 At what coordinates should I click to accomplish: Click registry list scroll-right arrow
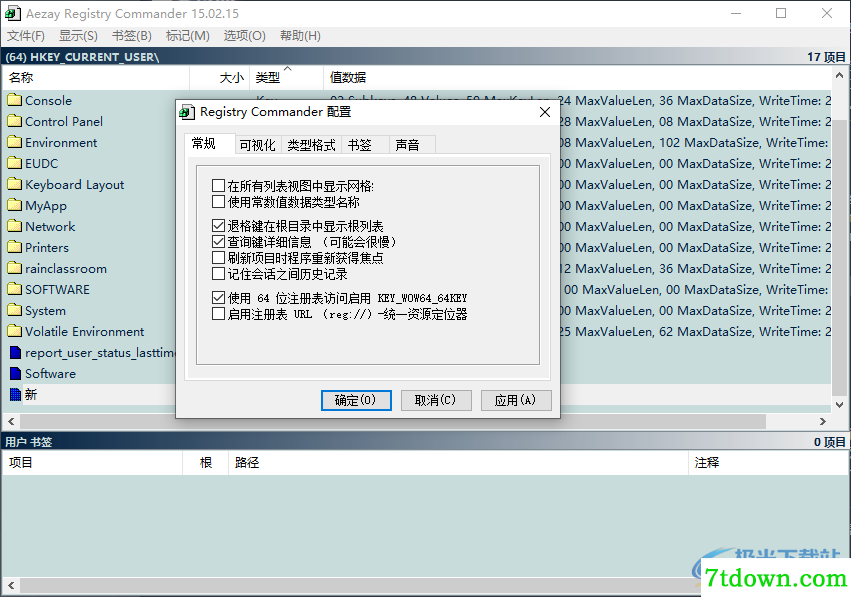pos(823,421)
